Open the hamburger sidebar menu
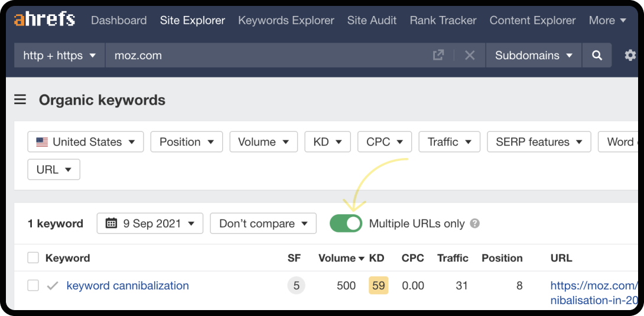 20,100
